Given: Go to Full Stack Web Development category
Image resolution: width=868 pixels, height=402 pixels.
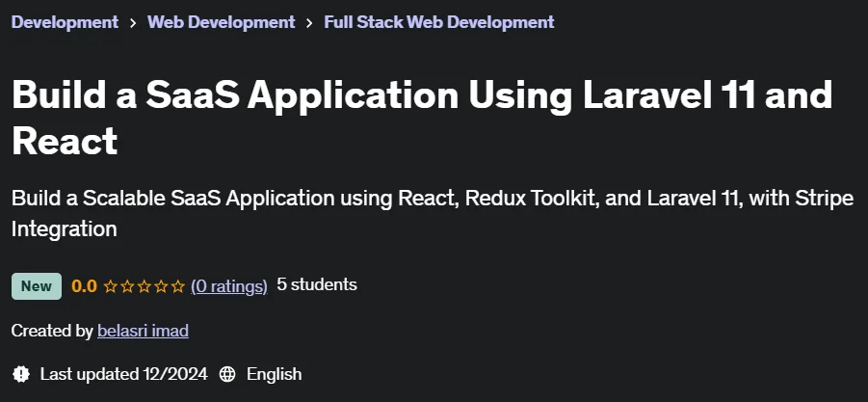Looking at the screenshot, I should tap(439, 22).
